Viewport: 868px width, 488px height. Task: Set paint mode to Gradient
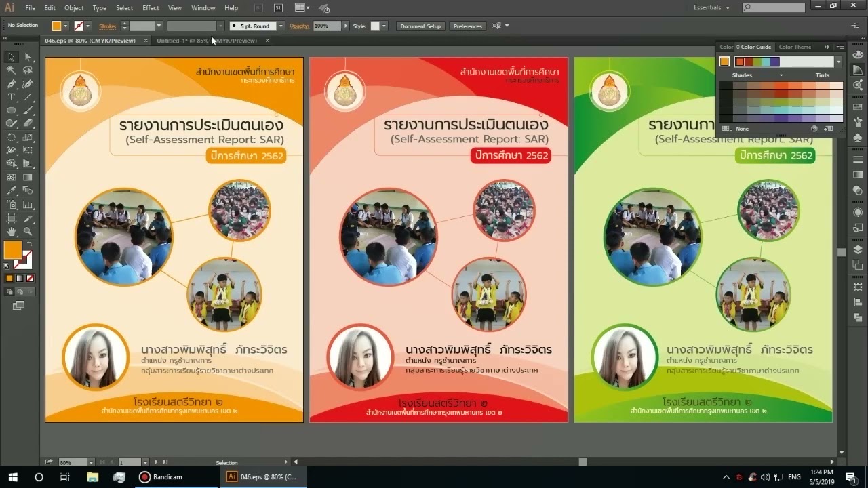[x=19, y=278]
